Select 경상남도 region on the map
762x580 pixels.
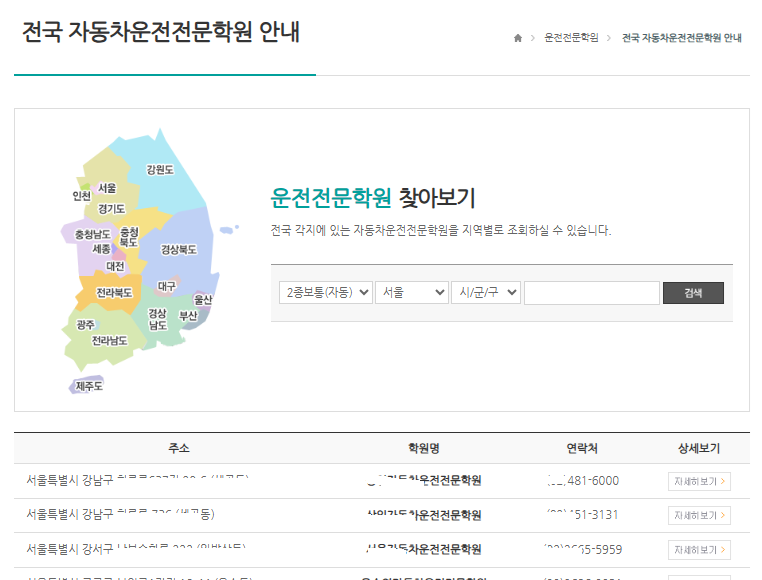point(157,319)
